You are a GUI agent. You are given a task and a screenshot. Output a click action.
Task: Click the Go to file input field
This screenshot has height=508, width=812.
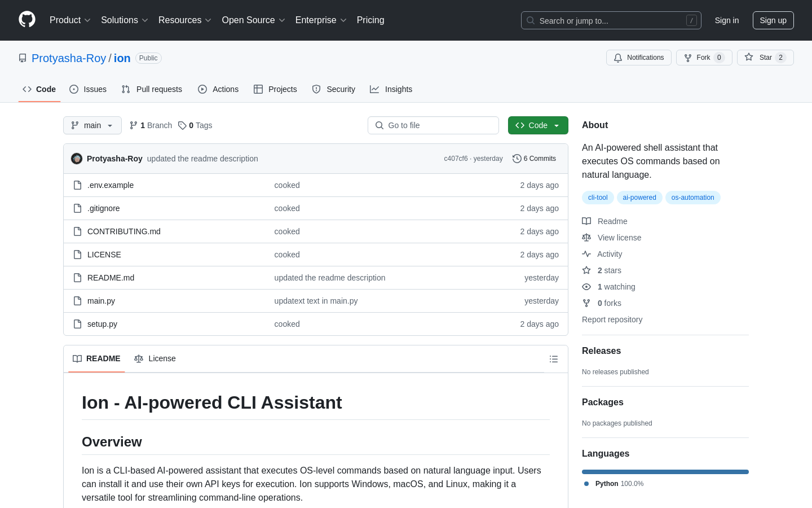433,125
